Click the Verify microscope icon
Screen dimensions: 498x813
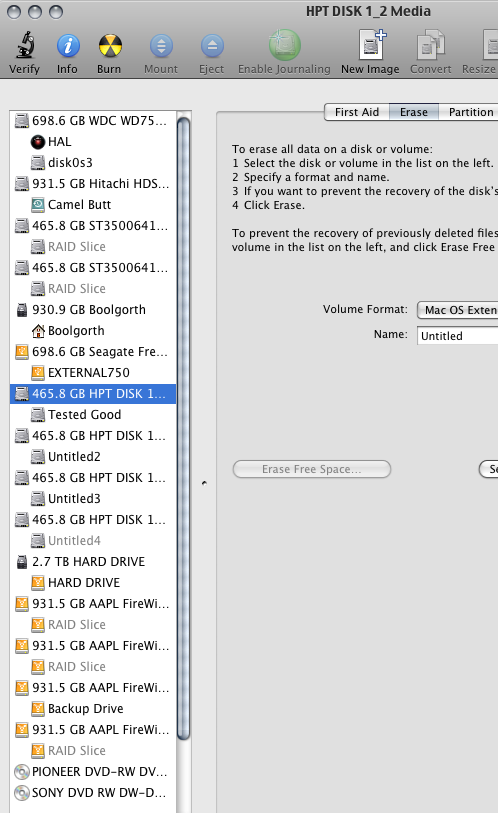point(24,45)
